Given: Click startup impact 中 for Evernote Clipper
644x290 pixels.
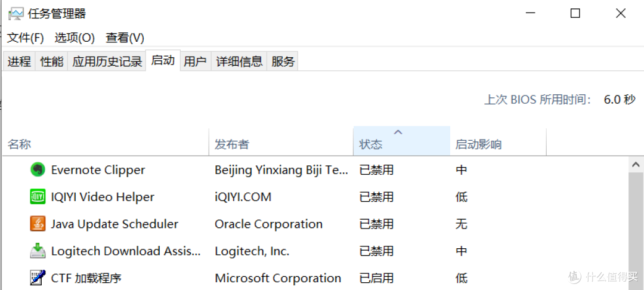Looking at the screenshot, I should point(461,169).
